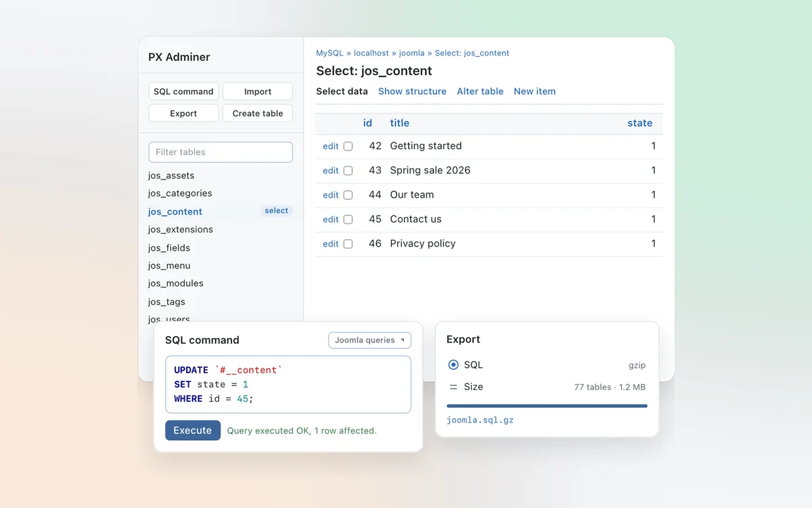Open the Joomla queries dropdown
Image resolution: width=812 pixels, height=508 pixels.
tap(369, 340)
